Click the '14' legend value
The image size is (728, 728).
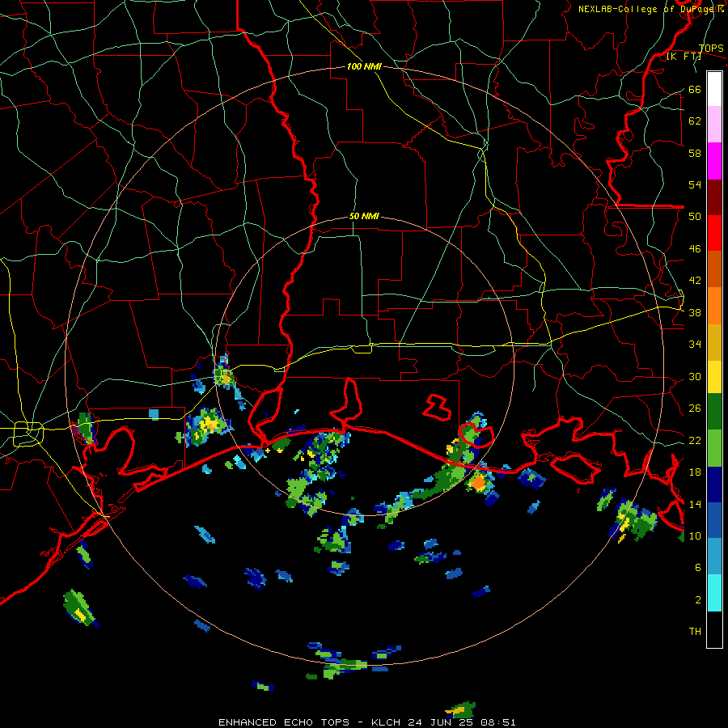tap(695, 504)
